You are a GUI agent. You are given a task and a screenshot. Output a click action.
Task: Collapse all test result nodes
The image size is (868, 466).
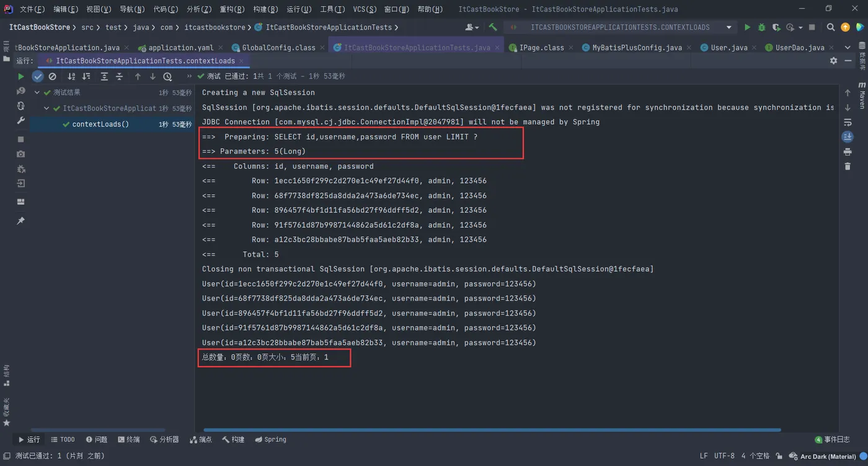(119, 76)
